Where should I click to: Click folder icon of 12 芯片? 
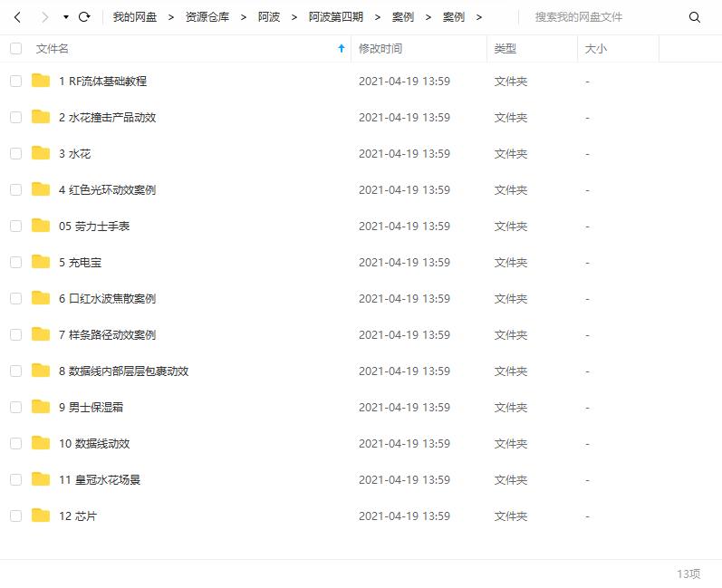click(x=41, y=516)
